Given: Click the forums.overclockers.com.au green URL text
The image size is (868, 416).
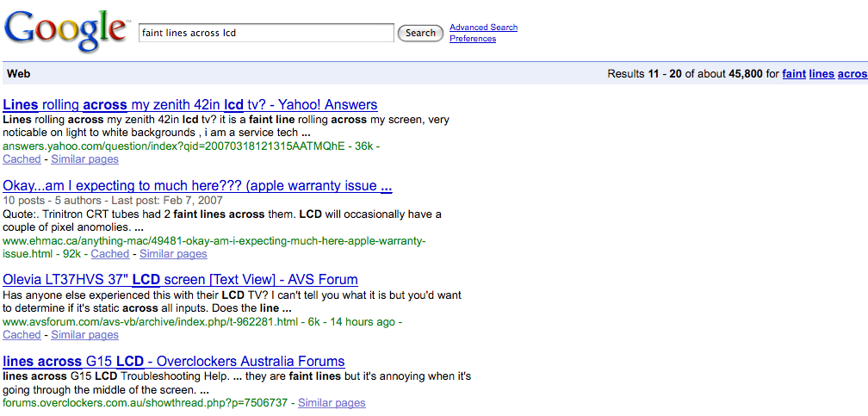Looking at the screenshot, I should [x=146, y=403].
